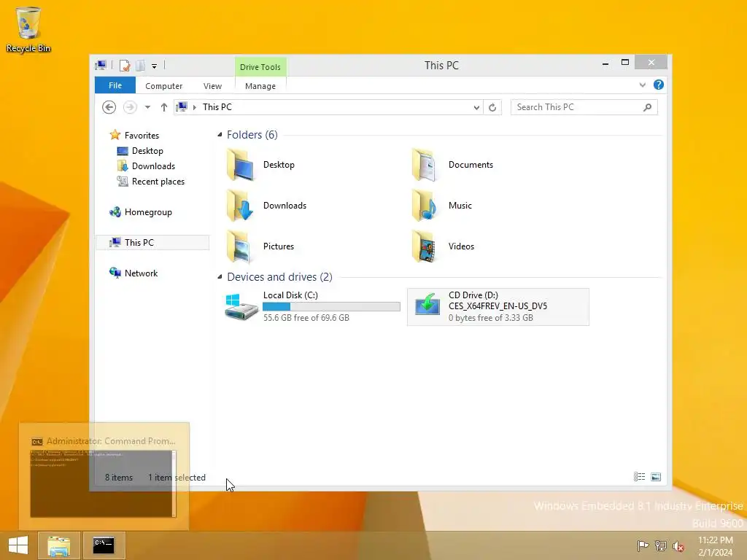The width and height of the screenshot is (747, 560).
Task: Select the Desktop folder icon
Action: point(240,165)
